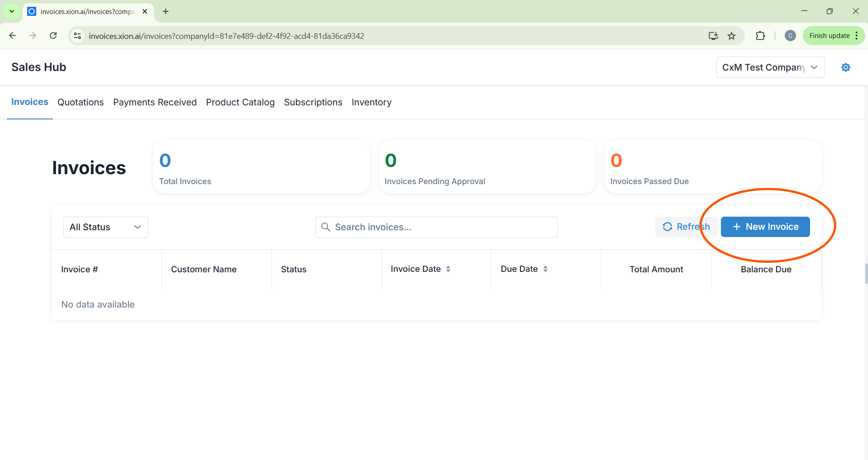Open the browser extensions puzzle icon
The image size is (868, 460).
click(x=760, y=36)
